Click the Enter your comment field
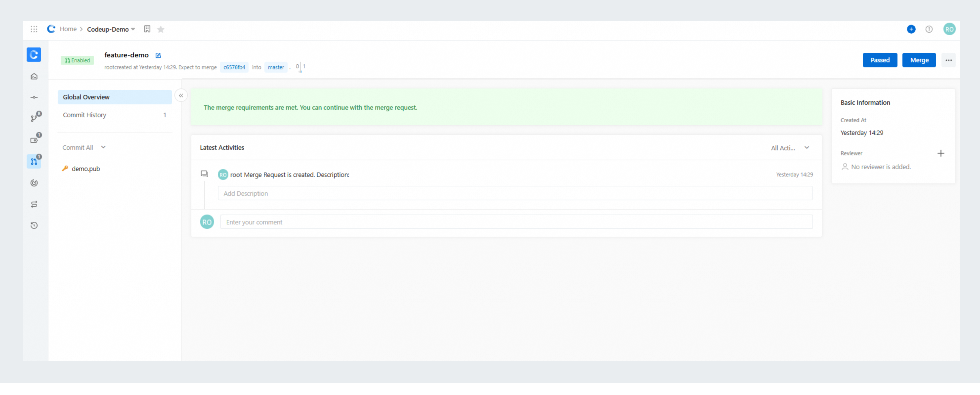The image size is (980, 395). click(x=516, y=222)
